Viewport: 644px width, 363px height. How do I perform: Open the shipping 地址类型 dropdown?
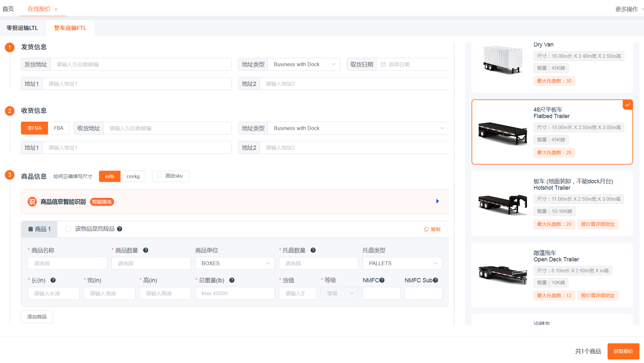pos(304,64)
